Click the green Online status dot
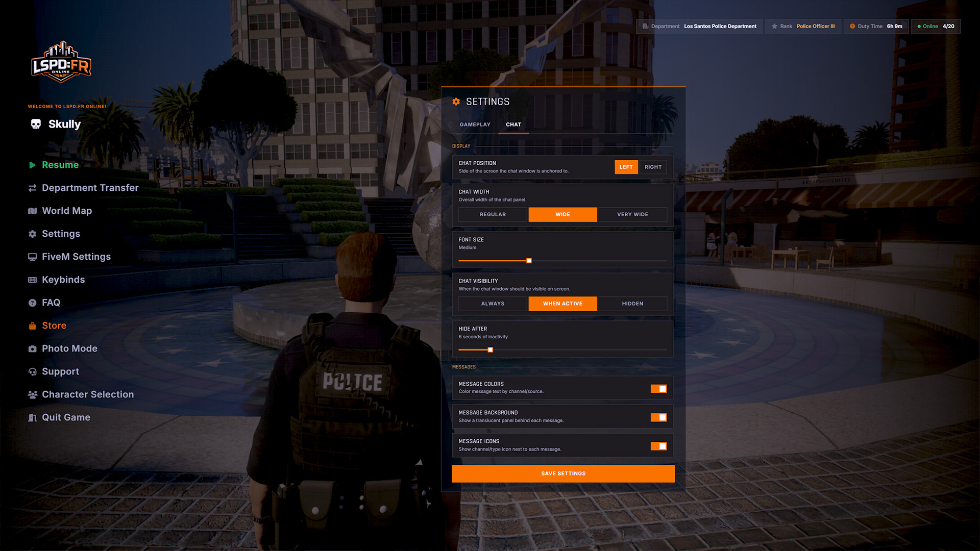The width and height of the screenshot is (980, 551). tap(919, 26)
